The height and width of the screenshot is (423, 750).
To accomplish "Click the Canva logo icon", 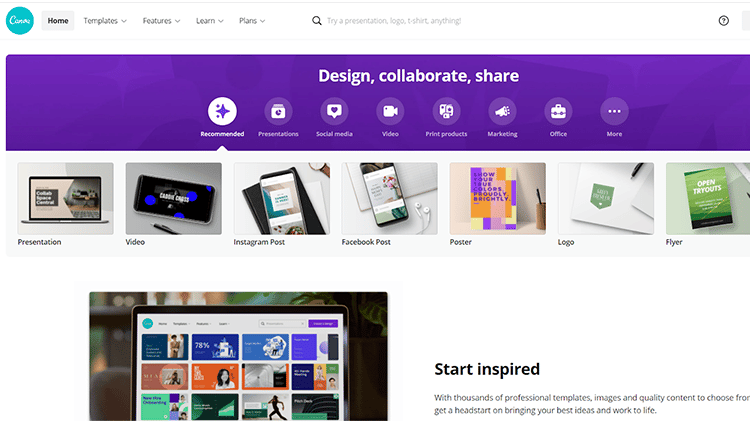I will pos(20,21).
